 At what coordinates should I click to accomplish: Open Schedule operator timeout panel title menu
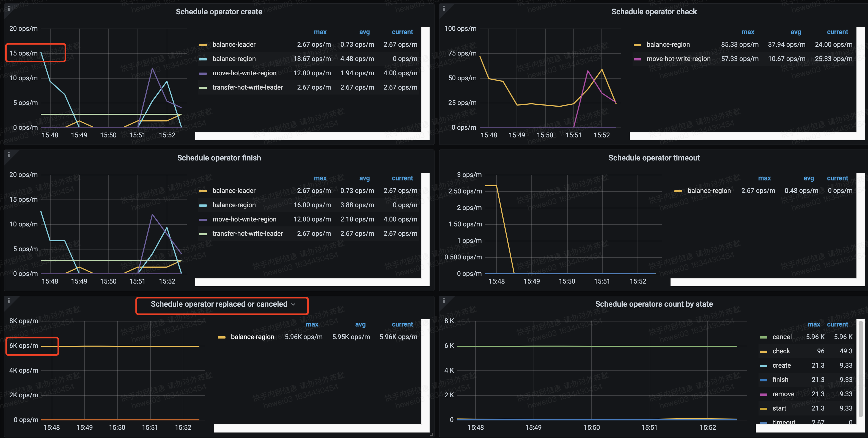(x=654, y=158)
